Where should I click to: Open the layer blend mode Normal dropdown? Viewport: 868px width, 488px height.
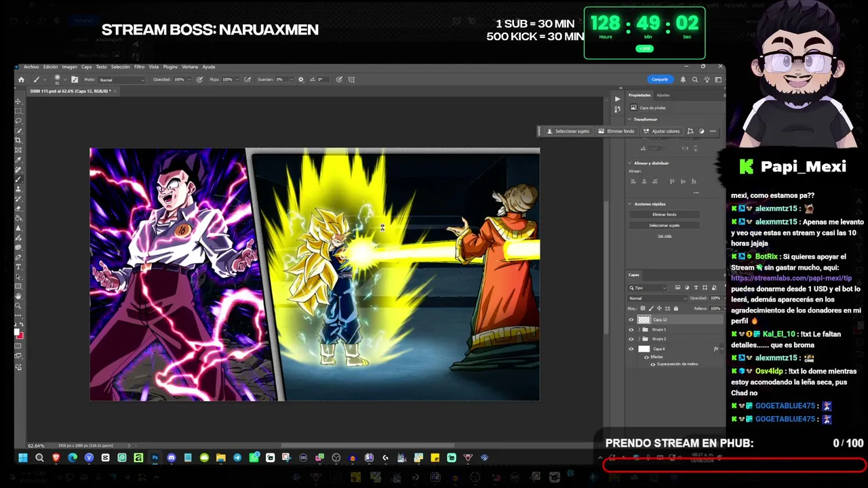point(657,298)
